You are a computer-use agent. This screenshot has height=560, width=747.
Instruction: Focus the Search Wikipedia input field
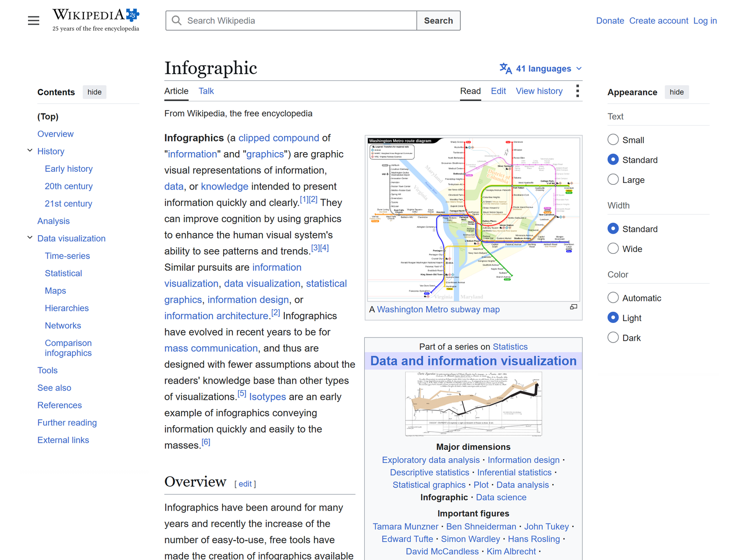(x=291, y=21)
